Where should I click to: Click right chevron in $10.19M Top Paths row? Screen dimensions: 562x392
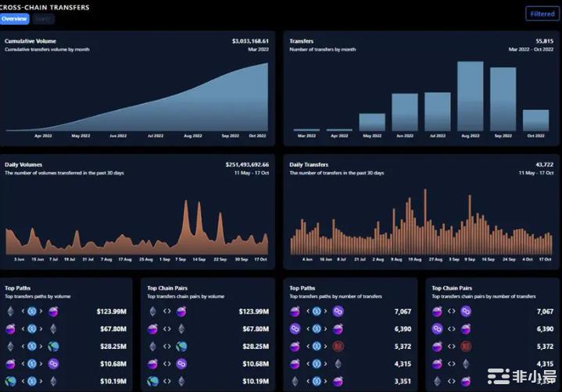point(42,381)
